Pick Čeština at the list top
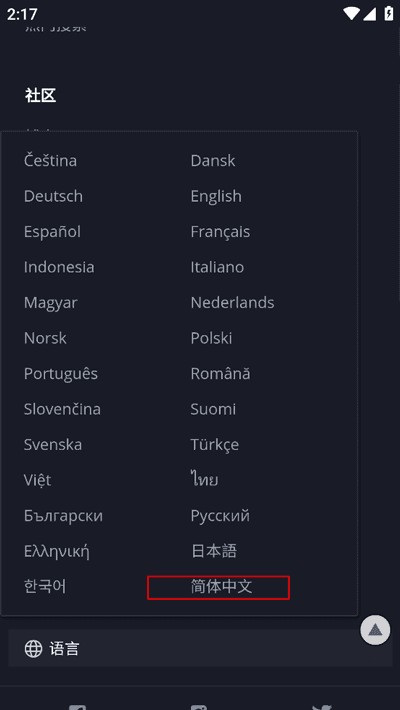Screen dimensions: 400x710 (50, 161)
